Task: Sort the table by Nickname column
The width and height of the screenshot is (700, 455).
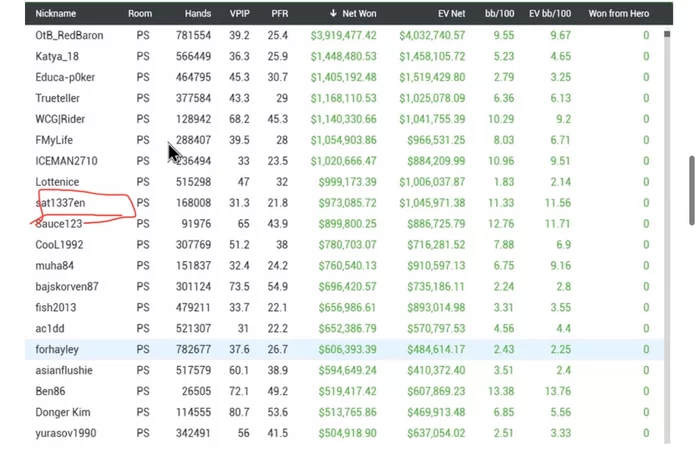Action: coord(56,14)
